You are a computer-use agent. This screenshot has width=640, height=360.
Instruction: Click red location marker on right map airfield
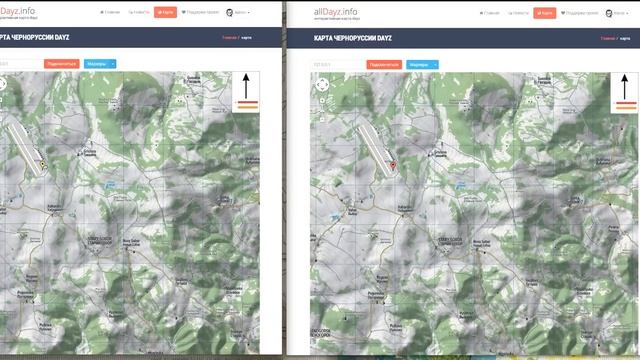393,165
